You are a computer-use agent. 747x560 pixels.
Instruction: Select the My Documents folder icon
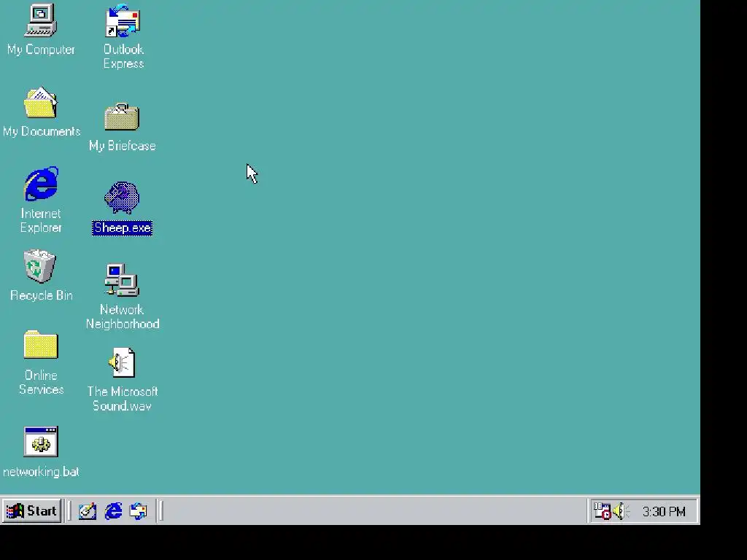[x=41, y=102]
